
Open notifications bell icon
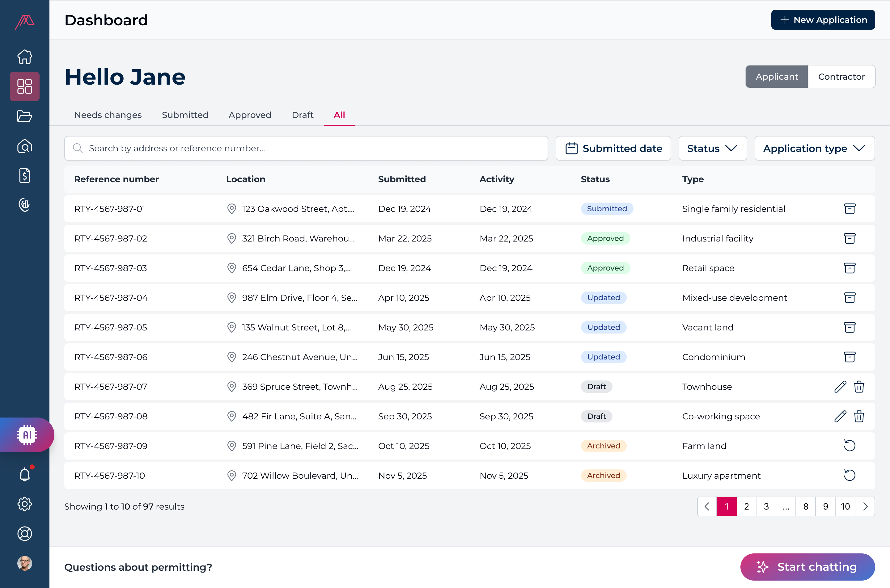coord(24,475)
